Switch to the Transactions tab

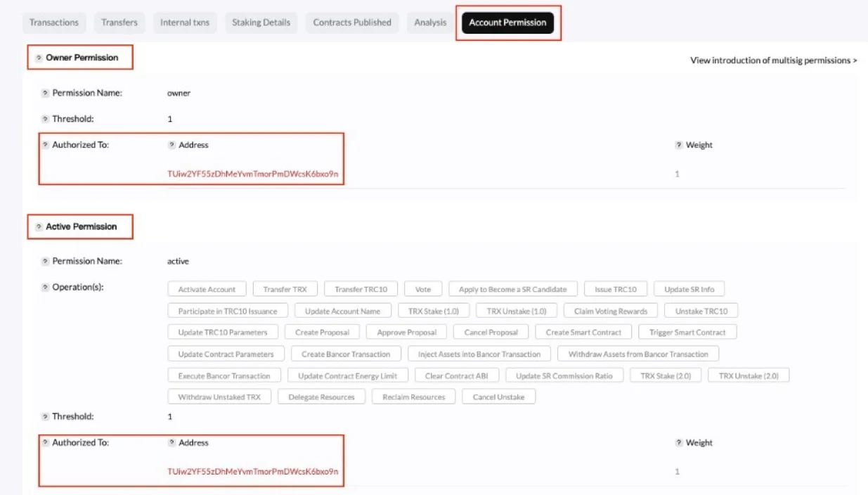(x=54, y=22)
